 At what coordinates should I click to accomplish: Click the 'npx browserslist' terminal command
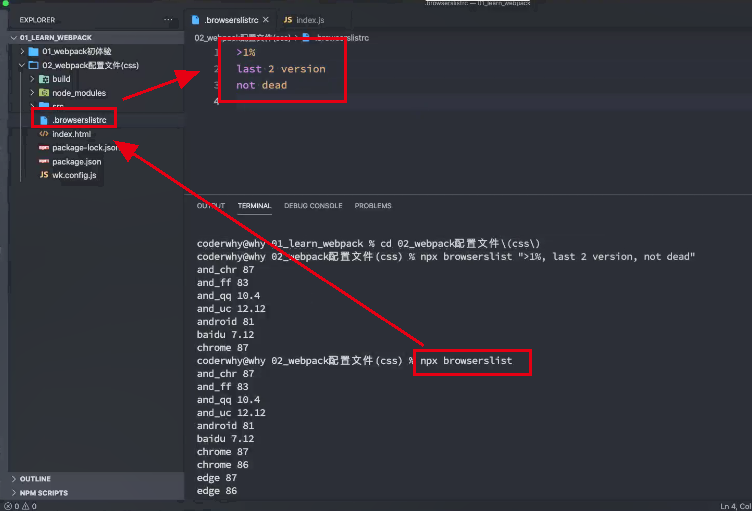[466, 360]
